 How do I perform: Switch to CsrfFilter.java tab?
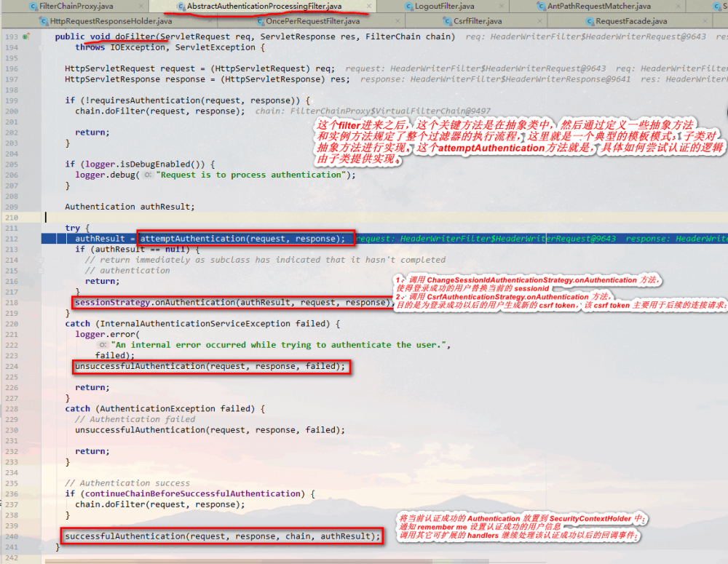point(478,21)
